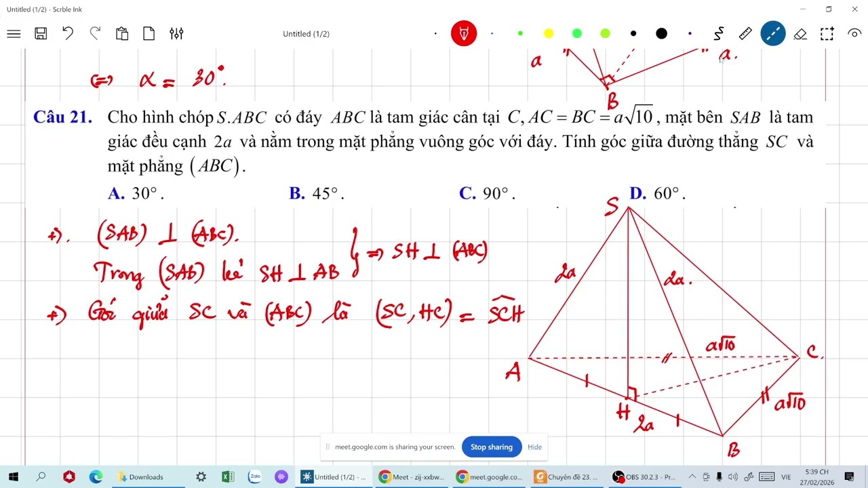
Task: Switch to Scrble Ink Untitled taskbar item
Action: [334, 477]
